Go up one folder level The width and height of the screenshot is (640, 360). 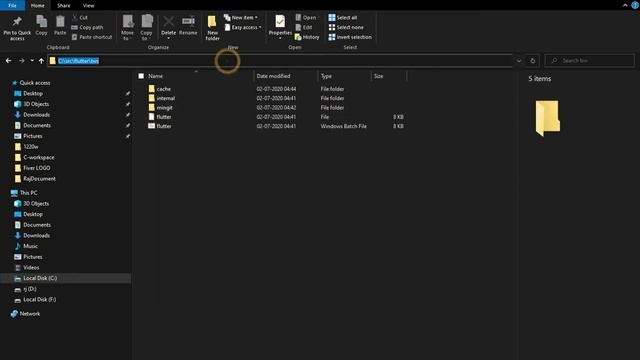pos(41,61)
